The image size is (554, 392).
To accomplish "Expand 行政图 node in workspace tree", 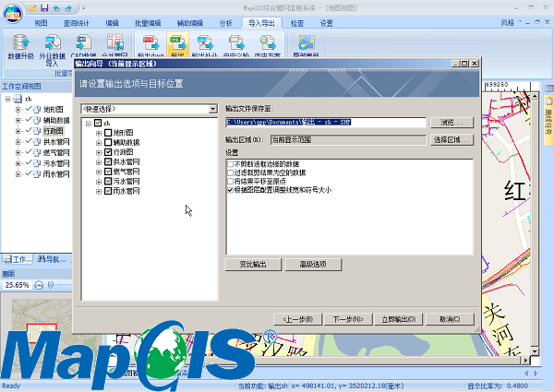I will (x=18, y=131).
